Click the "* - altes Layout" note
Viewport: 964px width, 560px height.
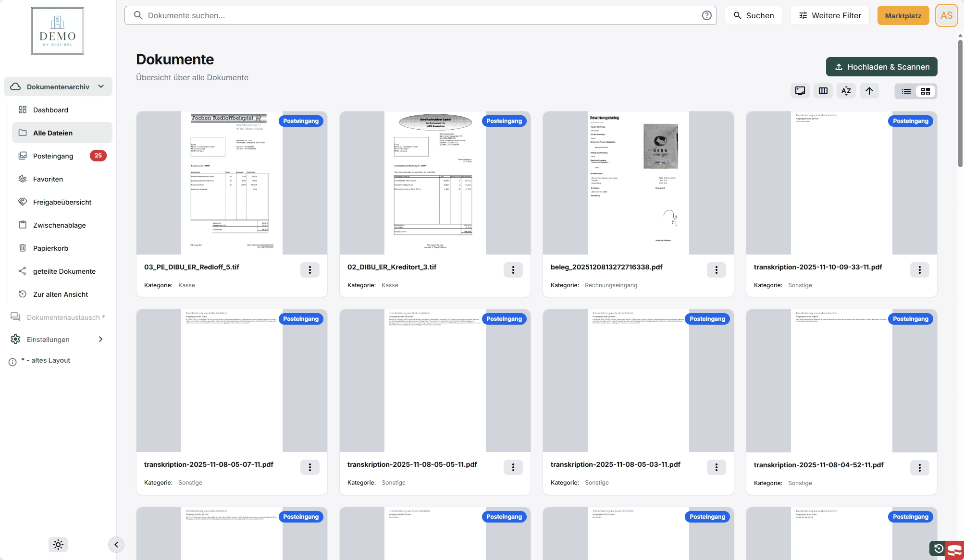46,360
